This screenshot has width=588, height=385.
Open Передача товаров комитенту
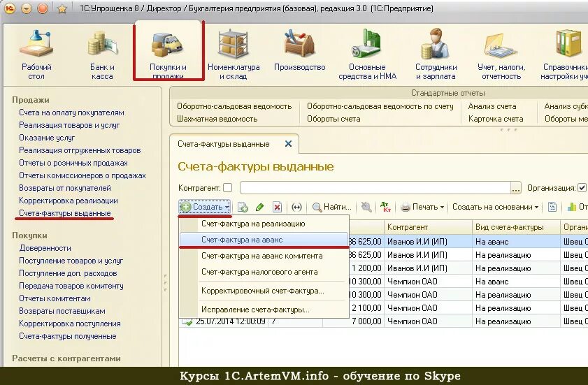tap(71, 286)
